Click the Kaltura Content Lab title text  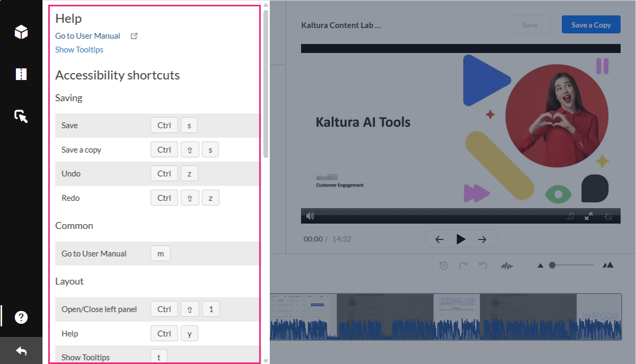click(x=341, y=25)
